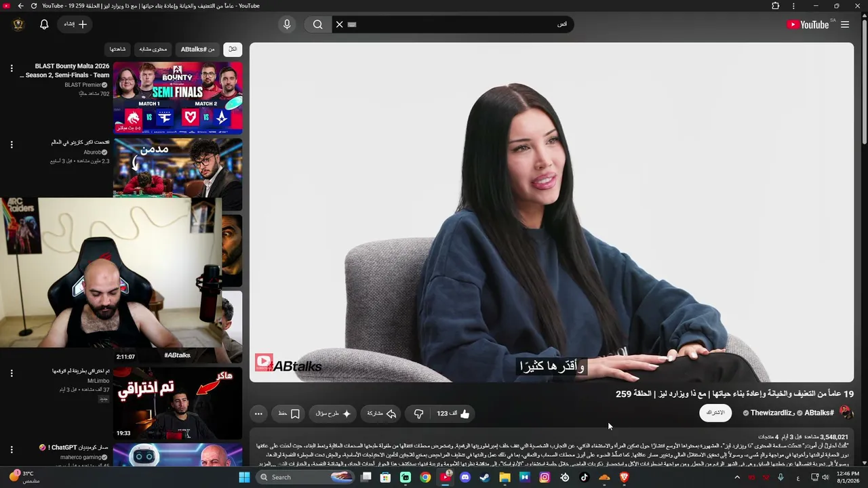Open the BLAST Bounty Malta 2026 video title
Viewport: 868px width, 488px height.
click(x=64, y=70)
